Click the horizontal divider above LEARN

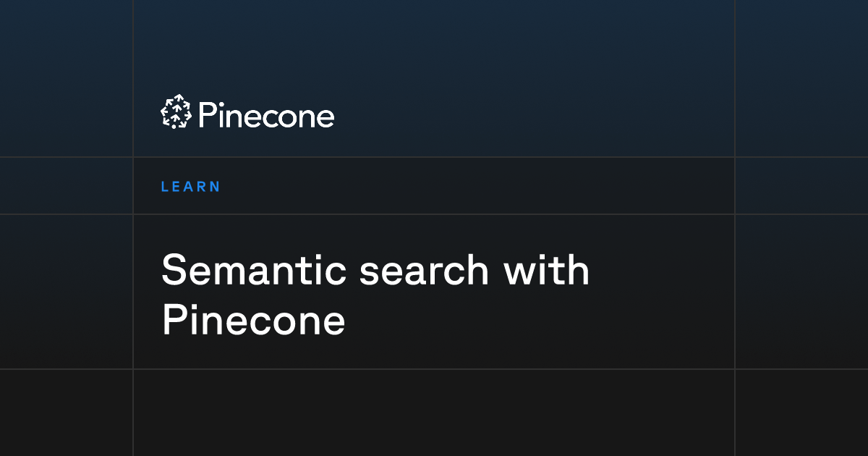[x=434, y=157]
